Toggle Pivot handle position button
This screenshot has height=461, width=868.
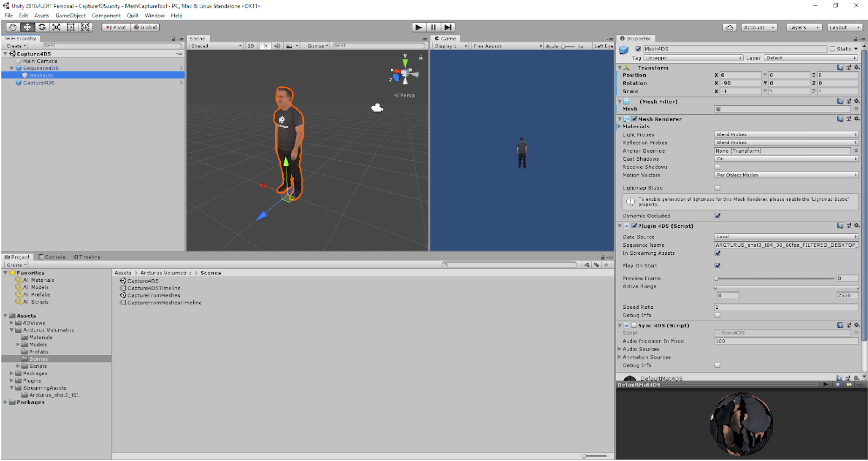click(116, 27)
